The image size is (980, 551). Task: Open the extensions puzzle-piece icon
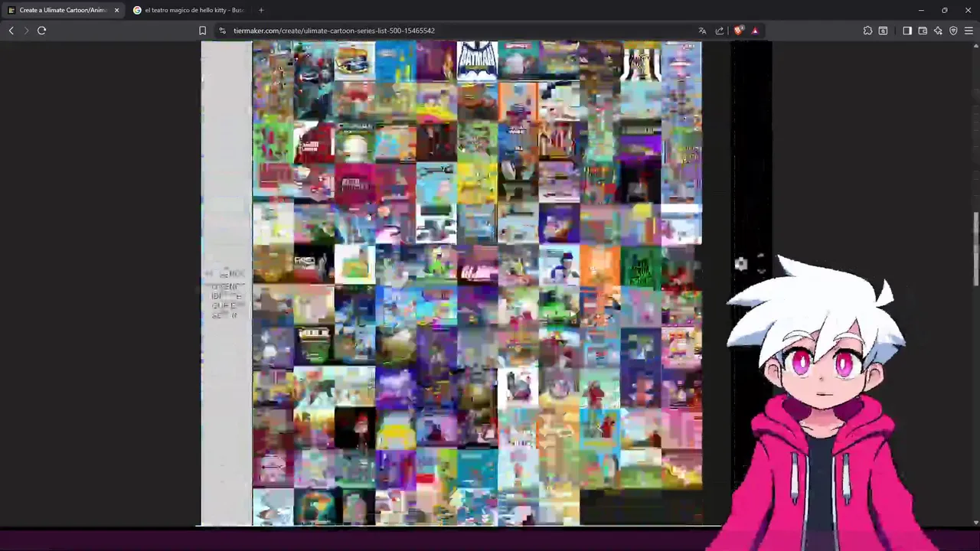pos(867,31)
